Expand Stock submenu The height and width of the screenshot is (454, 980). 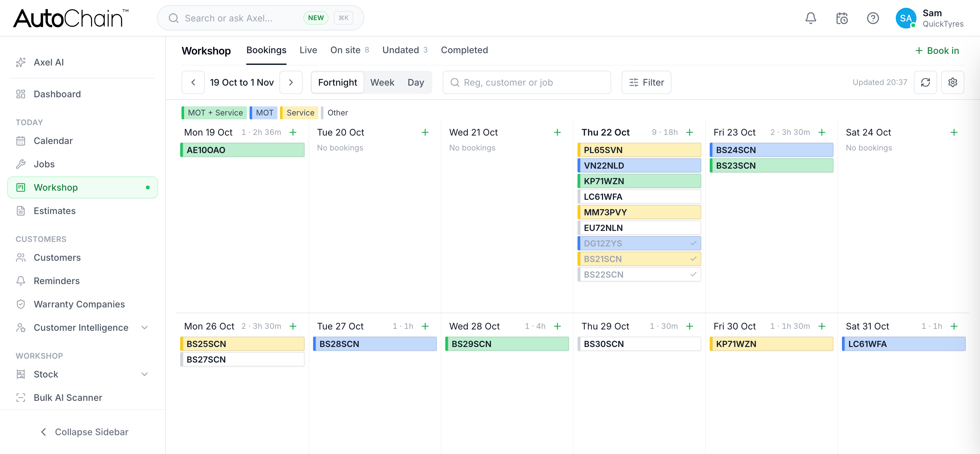(x=83, y=374)
